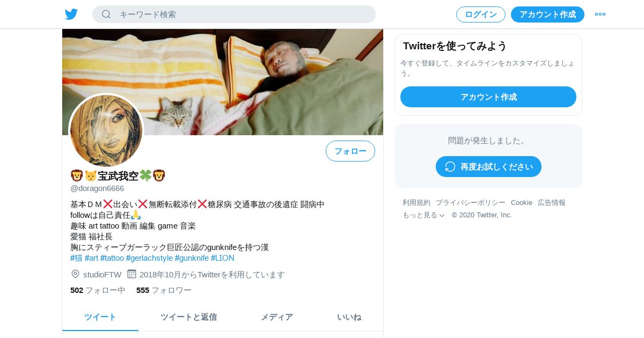The image size is (644, 338).
Task: Click the calendar icon by join date
Action: point(131,274)
